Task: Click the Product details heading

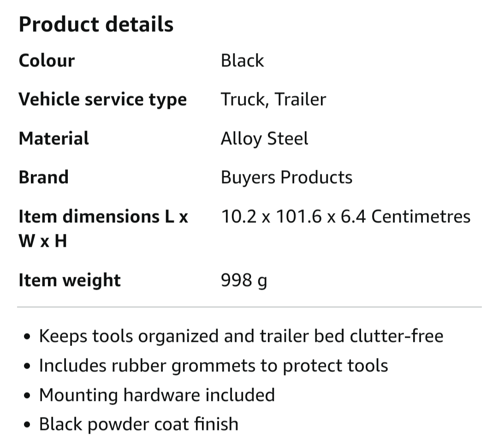Action: click(96, 24)
